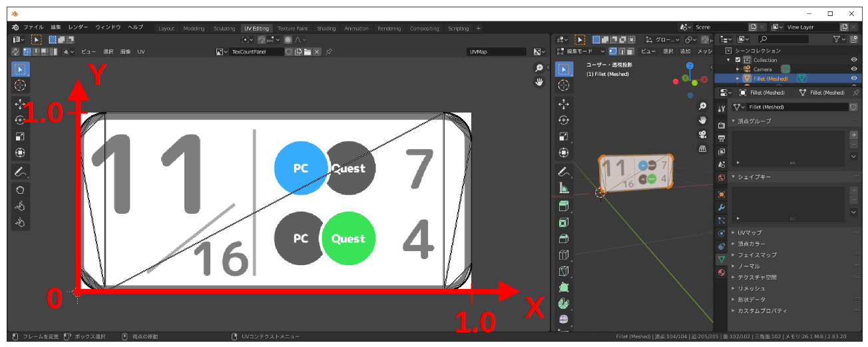Open the 編集モード mode dropdown
This screenshot has height=347, width=868.
[581, 51]
